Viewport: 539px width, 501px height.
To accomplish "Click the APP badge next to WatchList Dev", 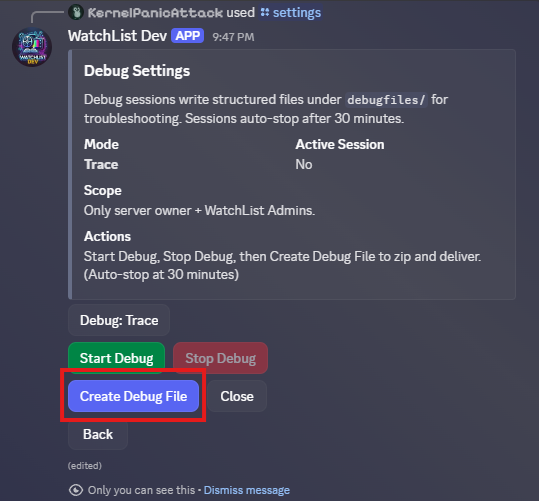I will (188, 36).
